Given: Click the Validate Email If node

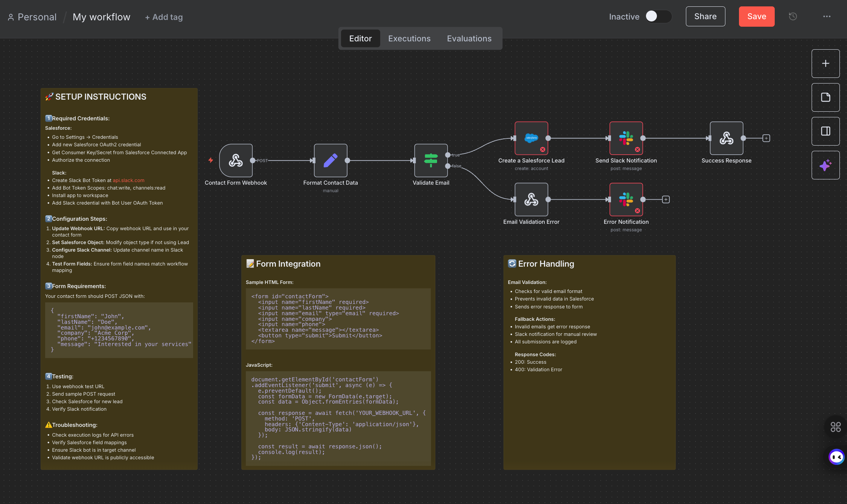Looking at the screenshot, I should tap(431, 161).
